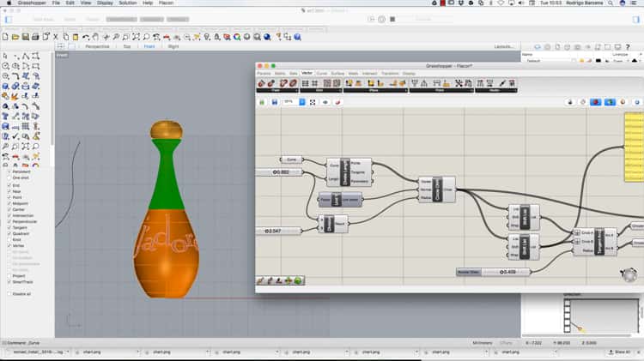Click the blue globe render icon
This screenshot has width=644, height=361.
click(x=267, y=37)
